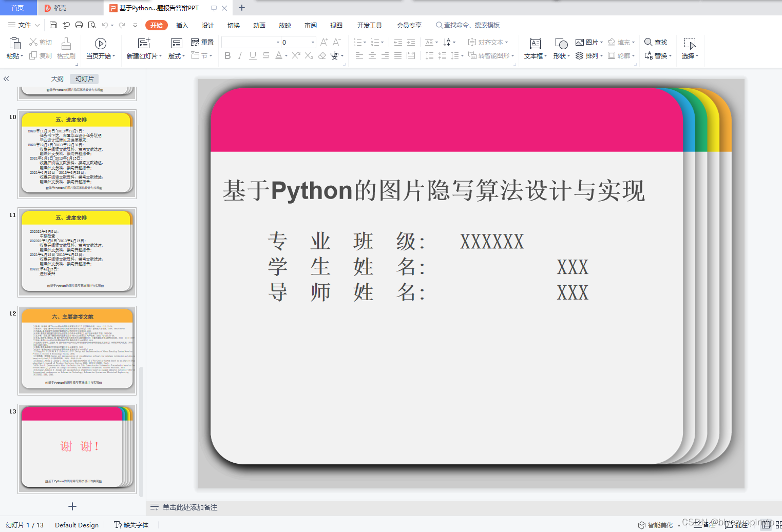Screen dimensions: 782x532
Task: Click the Find (查找) magnifier button
Action: pyautogui.click(x=656, y=42)
